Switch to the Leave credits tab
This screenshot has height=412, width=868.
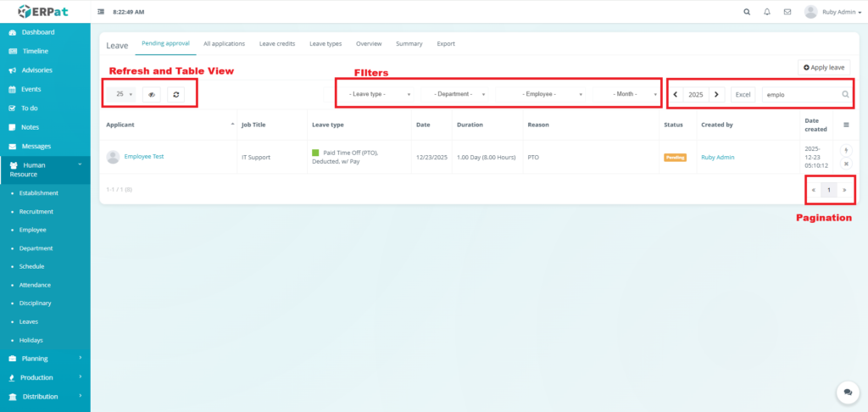(277, 43)
